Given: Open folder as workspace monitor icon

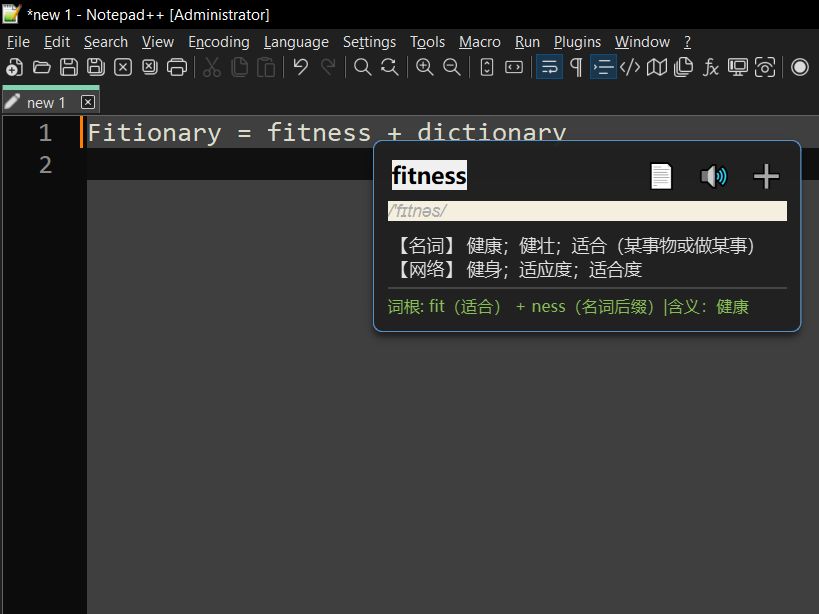Looking at the screenshot, I should point(738,67).
